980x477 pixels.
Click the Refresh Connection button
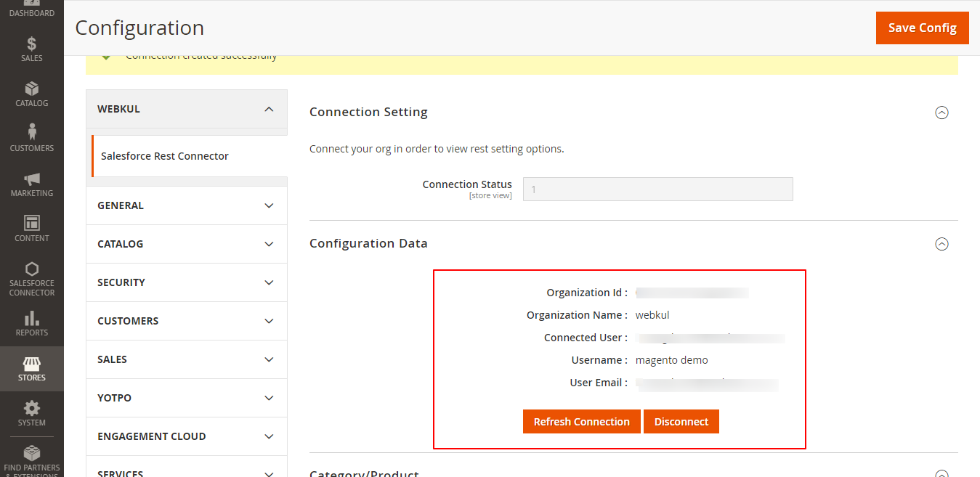(x=582, y=422)
